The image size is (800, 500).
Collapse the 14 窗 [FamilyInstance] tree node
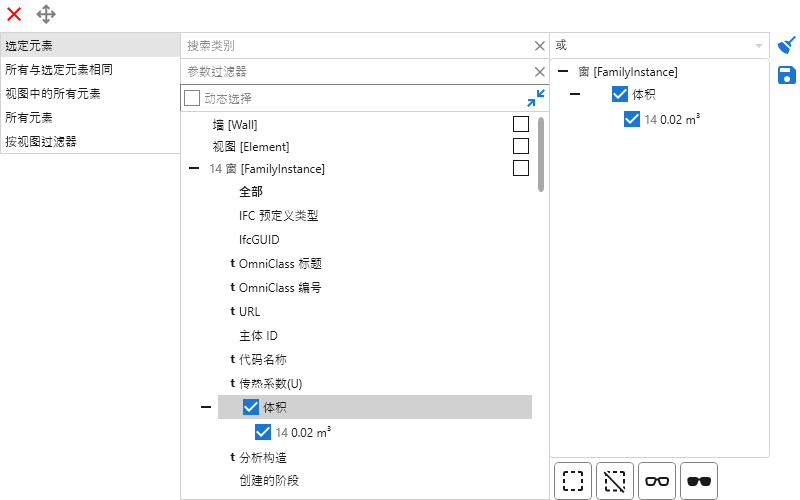tap(194, 169)
